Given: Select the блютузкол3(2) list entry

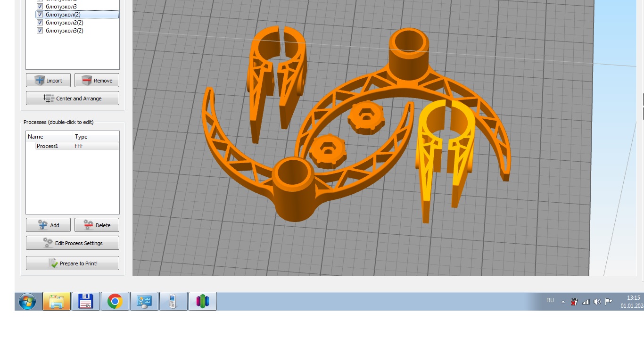Looking at the screenshot, I should 65,31.
